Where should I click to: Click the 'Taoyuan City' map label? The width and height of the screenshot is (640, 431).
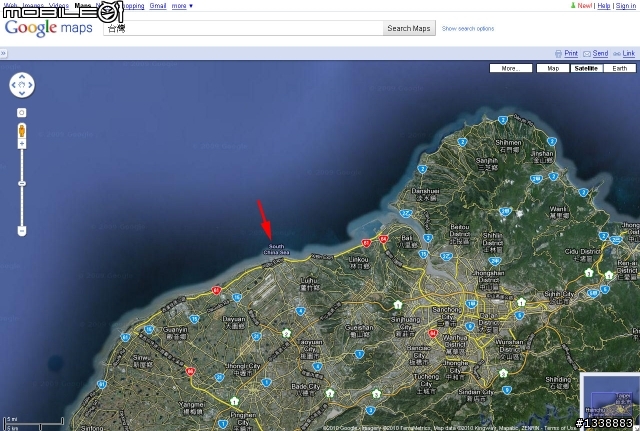tap(310, 349)
